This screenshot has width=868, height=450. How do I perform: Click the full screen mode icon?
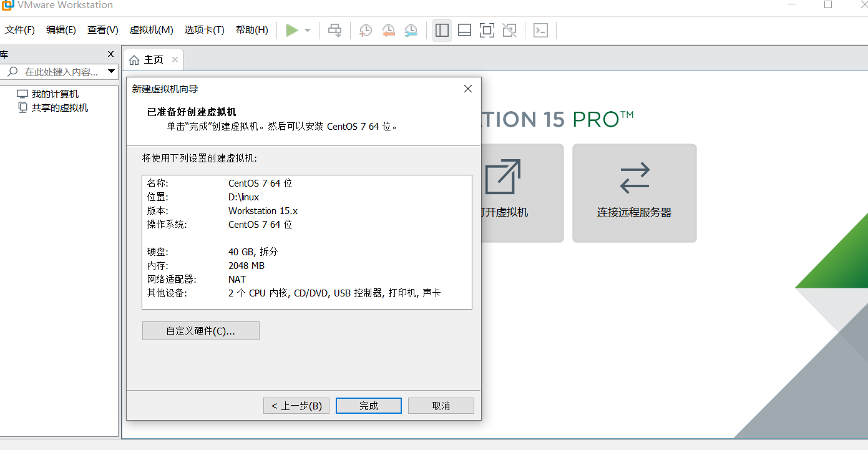click(487, 30)
